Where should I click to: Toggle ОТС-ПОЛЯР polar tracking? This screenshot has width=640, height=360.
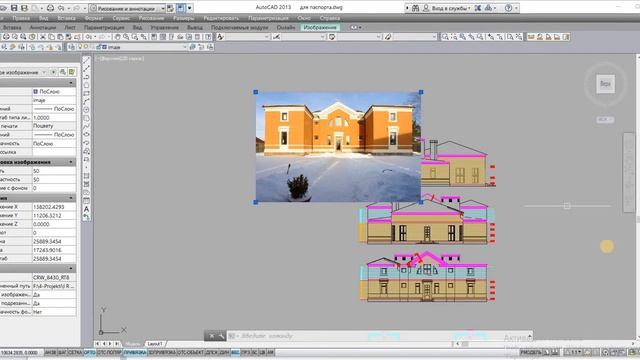pyautogui.click(x=109, y=352)
